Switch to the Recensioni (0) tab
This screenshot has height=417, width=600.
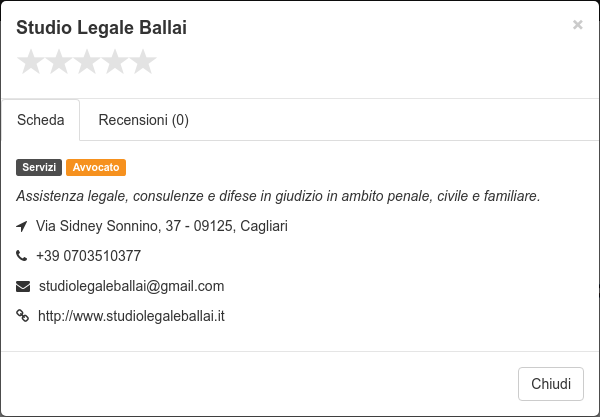tap(143, 120)
